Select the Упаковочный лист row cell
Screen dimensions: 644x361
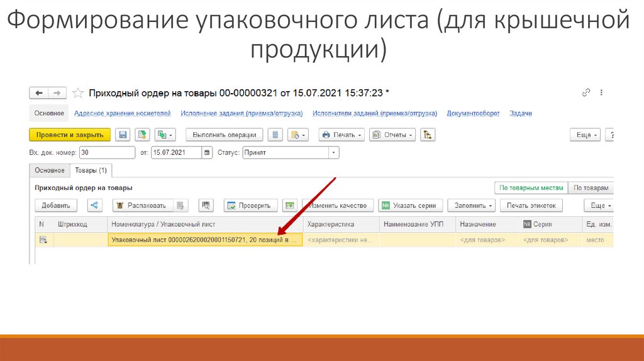tap(204, 240)
